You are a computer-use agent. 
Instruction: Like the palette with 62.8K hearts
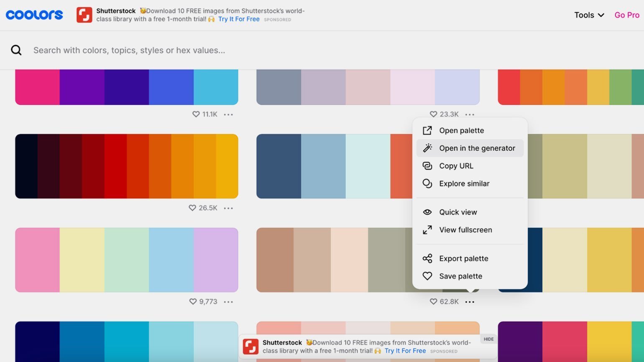tap(433, 301)
